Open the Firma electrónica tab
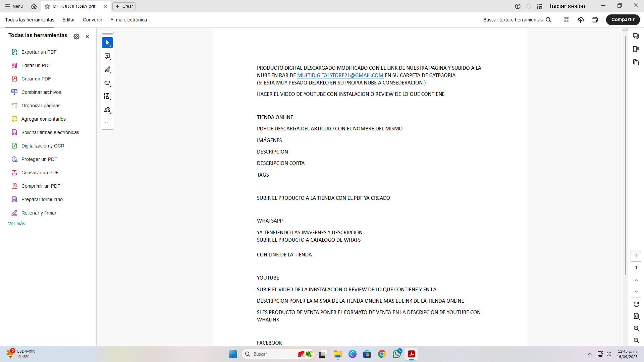The height and width of the screenshot is (362, 644). (128, 20)
